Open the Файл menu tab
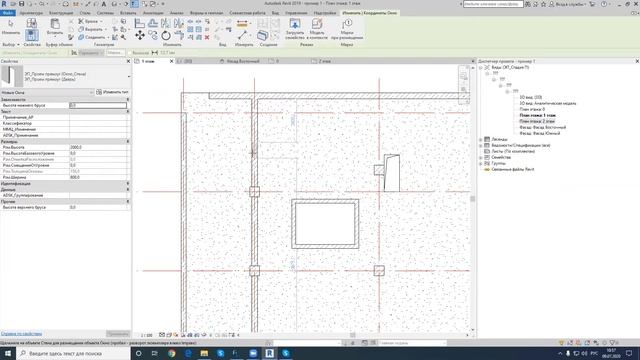Screen dimensions: 640x360 [x=8, y=13]
